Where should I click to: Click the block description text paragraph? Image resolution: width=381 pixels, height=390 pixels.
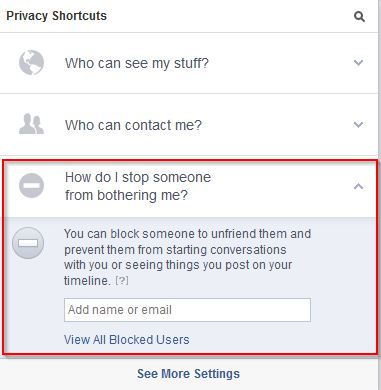pyautogui.click(x=187, y=257)
